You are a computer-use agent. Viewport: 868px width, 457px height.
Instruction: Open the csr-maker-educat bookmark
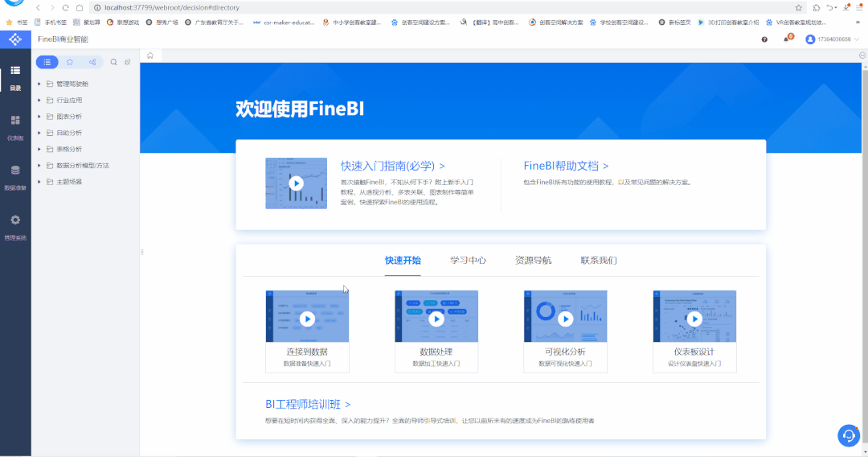point(284,23)
